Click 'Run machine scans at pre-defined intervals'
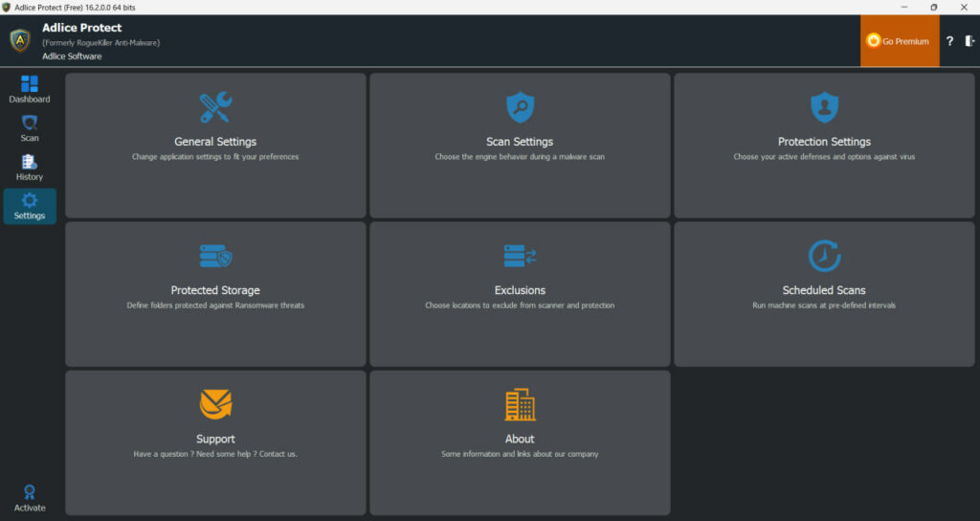 pos(824,306)
